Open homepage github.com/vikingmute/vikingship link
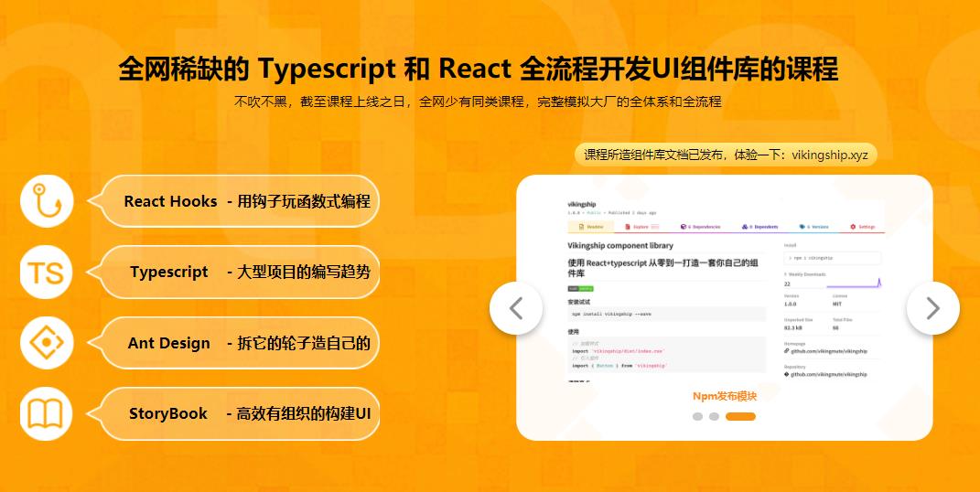 point(829,351)
